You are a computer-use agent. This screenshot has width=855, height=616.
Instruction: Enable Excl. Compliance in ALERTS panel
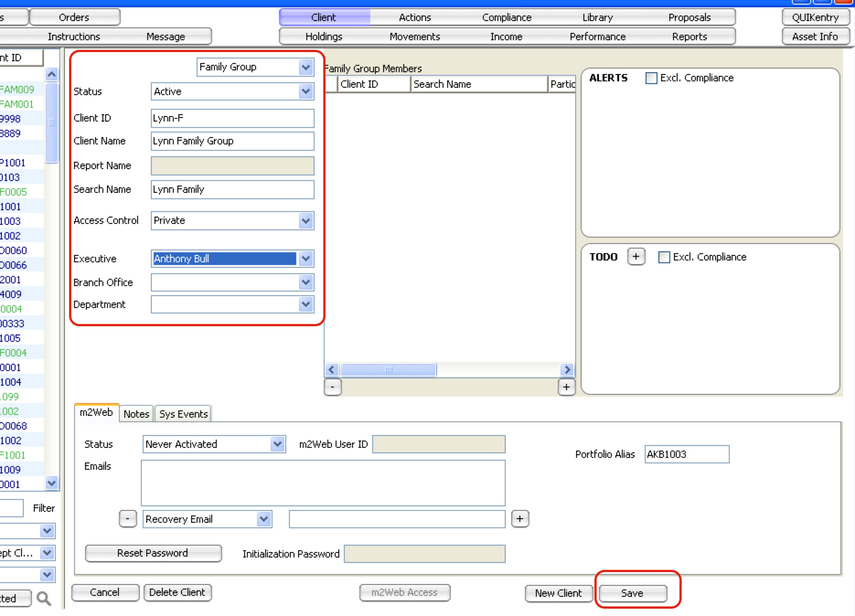[x=651, y=78]
